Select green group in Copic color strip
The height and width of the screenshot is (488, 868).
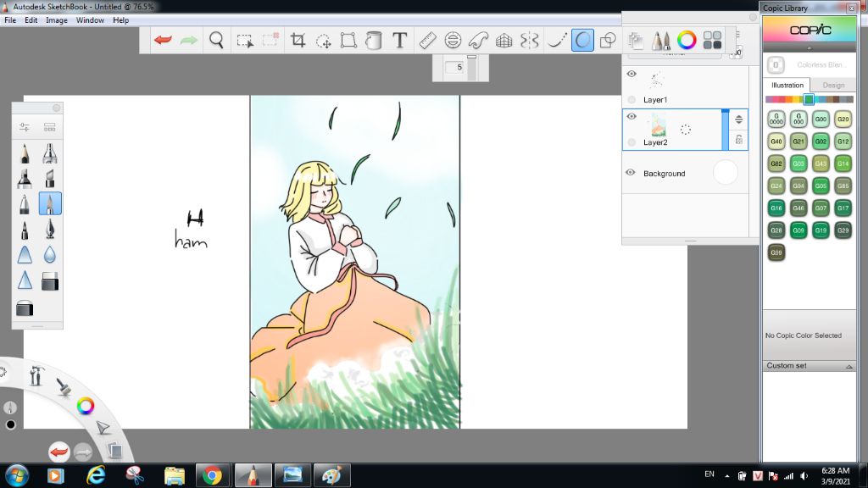coord(809,100)
